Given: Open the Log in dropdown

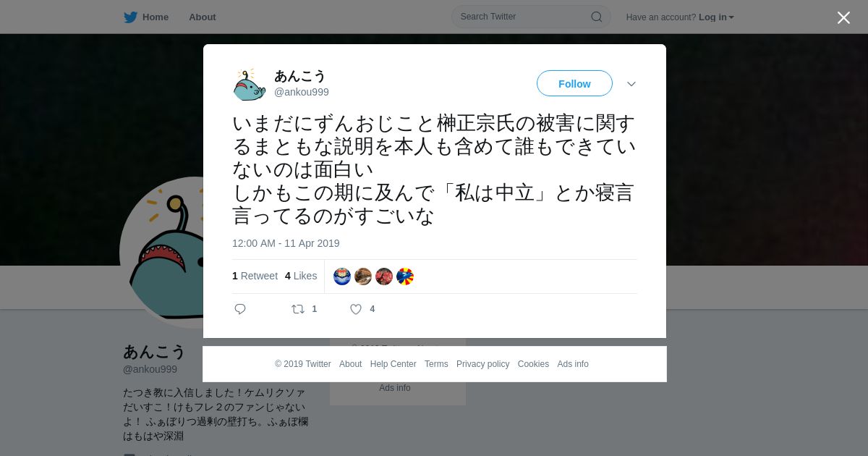Looking at the screenshot, I should [x=716, y=17].
